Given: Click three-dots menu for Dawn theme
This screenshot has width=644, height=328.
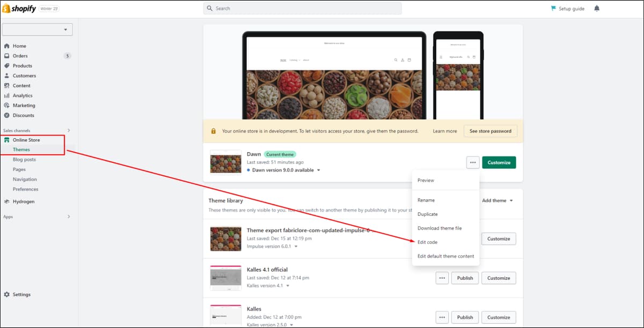Looking at the screenshot, I should 473,162.
